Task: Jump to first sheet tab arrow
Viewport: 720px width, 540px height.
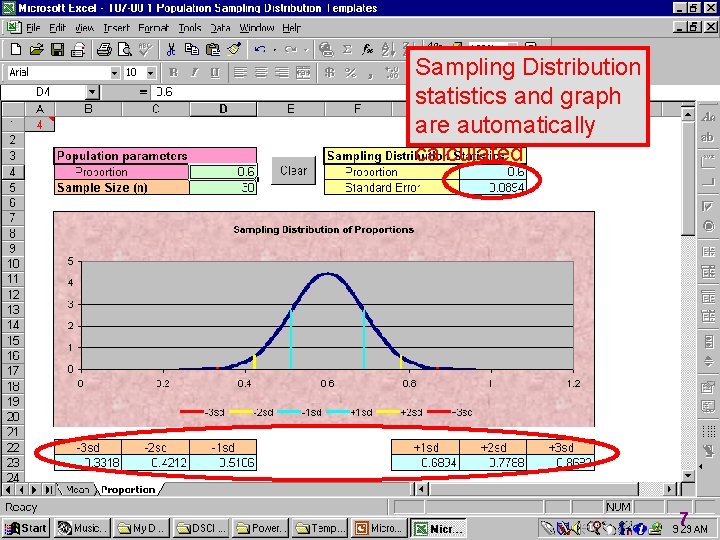Action: click(8, 489)
